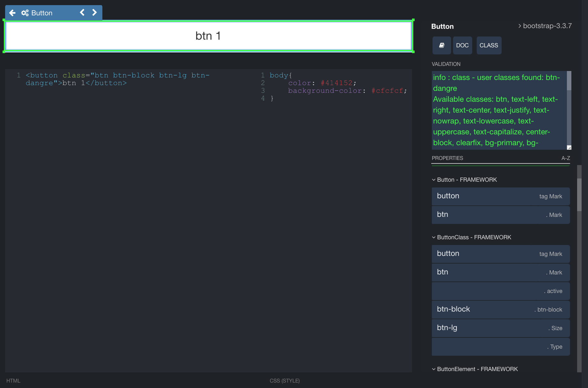Screen dimensions: 588x388
Task: Open the gear settings icon next to Button
Action: click(x=25, y=13)
